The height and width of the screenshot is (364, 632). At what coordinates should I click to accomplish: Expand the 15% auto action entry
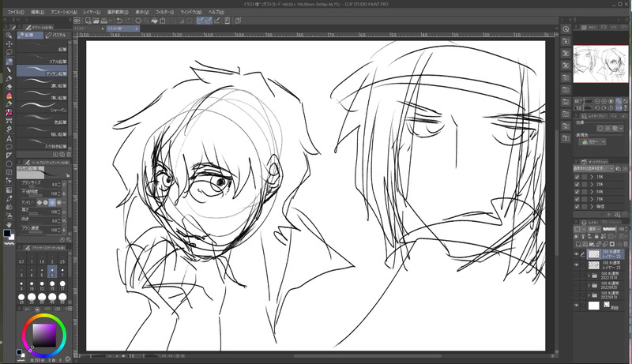(592, 177)
